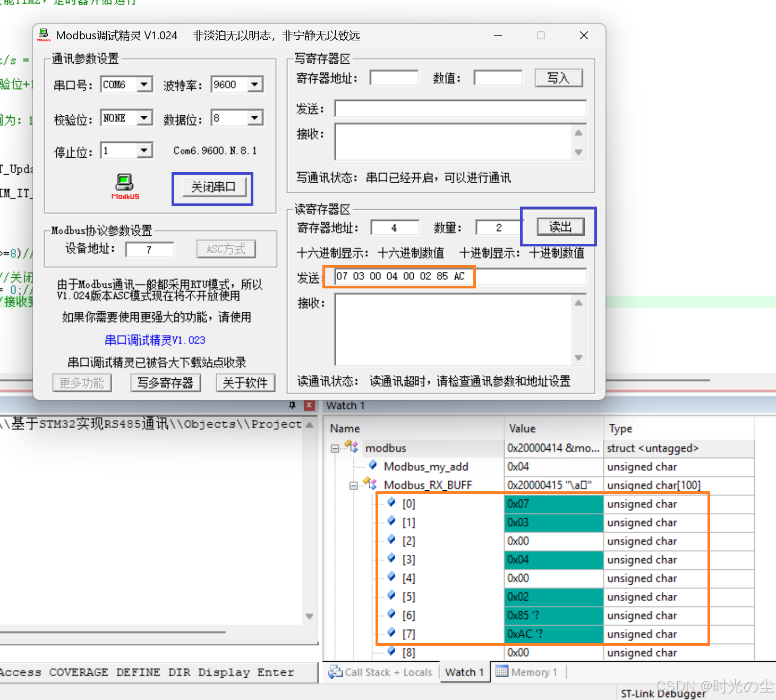Click the 0x85 value of element [6]

[553, 615]
